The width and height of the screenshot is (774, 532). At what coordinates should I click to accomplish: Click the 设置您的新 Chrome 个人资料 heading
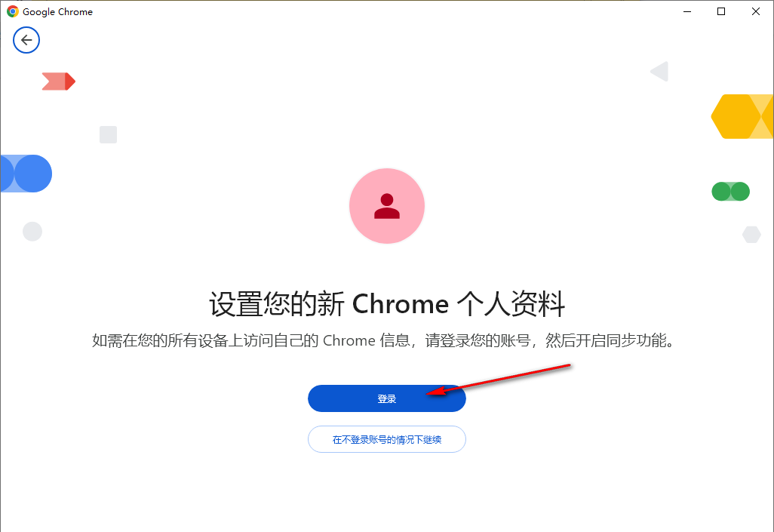387,303
